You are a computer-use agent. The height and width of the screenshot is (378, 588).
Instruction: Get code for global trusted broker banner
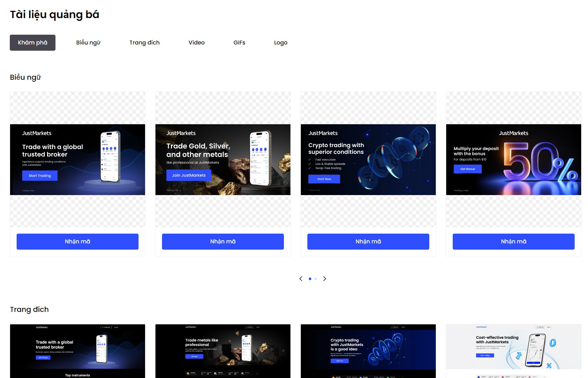pos(77,242)
